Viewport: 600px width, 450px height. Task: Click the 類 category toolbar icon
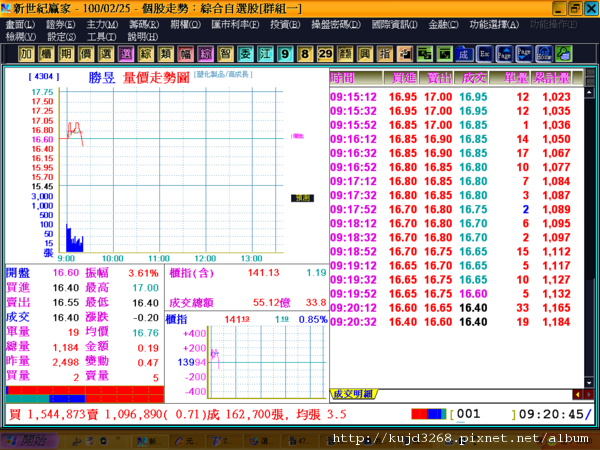click(x=165, y=54)
